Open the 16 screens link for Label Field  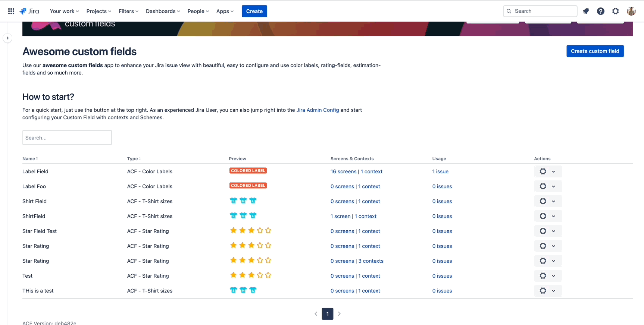coord(343,171)
